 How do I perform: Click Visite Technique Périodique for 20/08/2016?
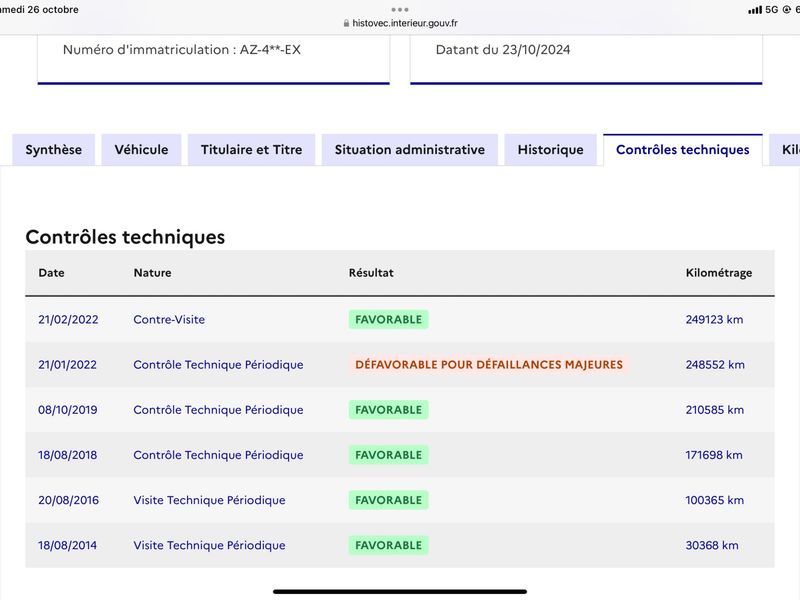pos(210,500)
